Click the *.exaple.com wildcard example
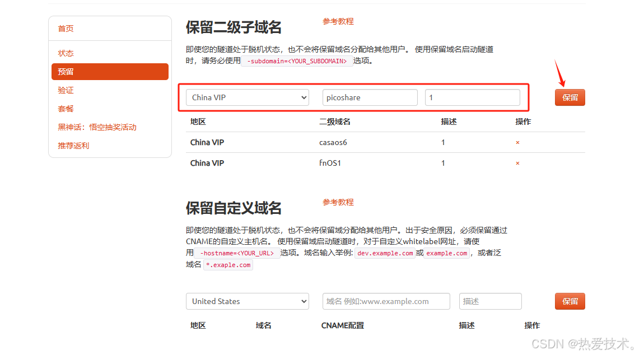 [x=228, y=265]
